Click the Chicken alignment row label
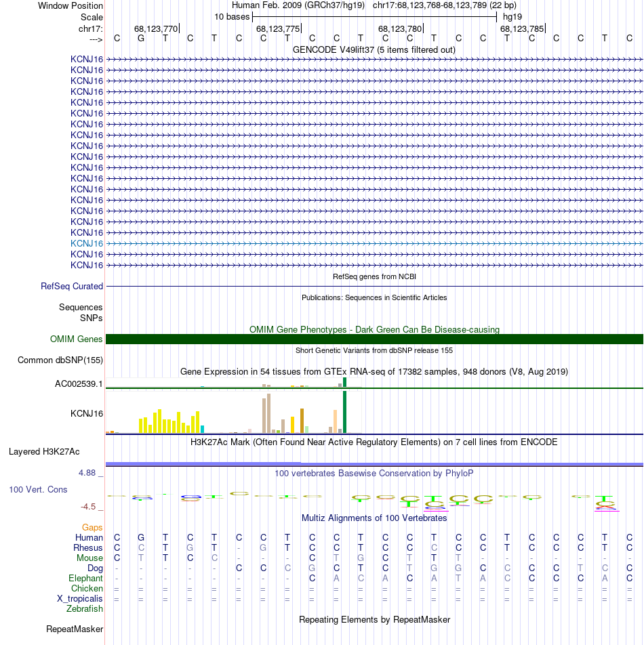644x645 pixels. point(87,589)
